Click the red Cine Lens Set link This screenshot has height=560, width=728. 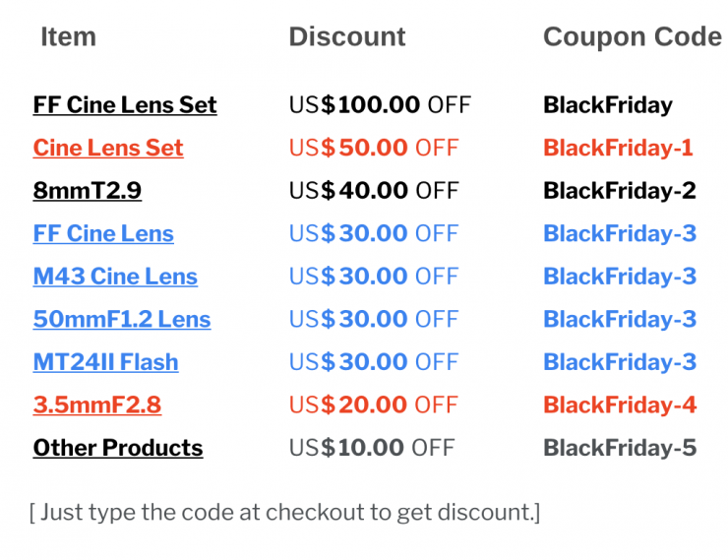(108, 149)
